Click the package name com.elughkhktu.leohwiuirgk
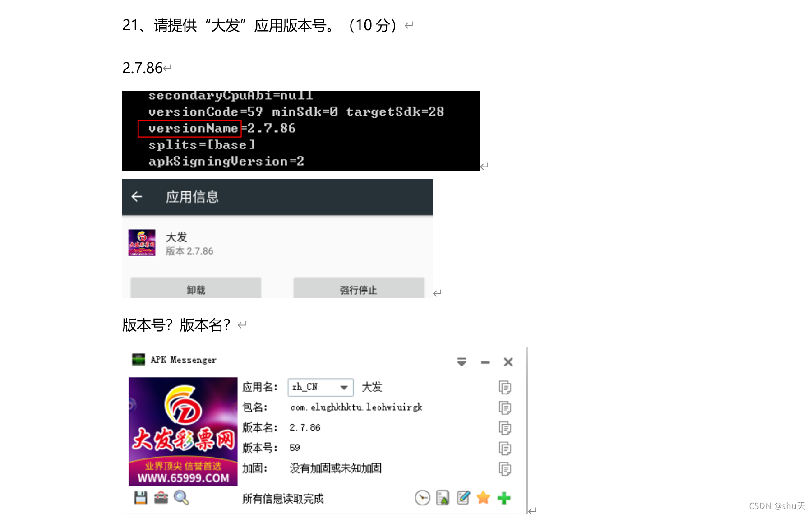The height and width of the screenshot is (514, 812). point(356,407)
